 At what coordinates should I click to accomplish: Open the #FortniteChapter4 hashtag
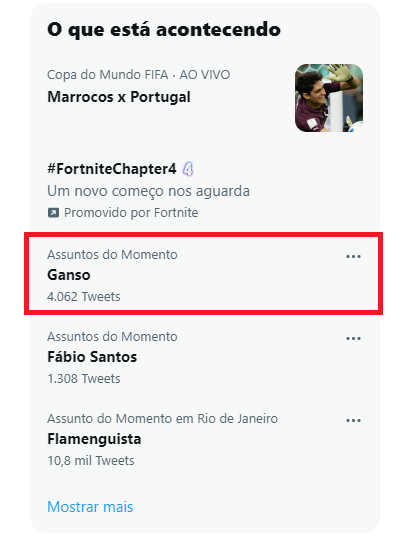pos(112,169)
